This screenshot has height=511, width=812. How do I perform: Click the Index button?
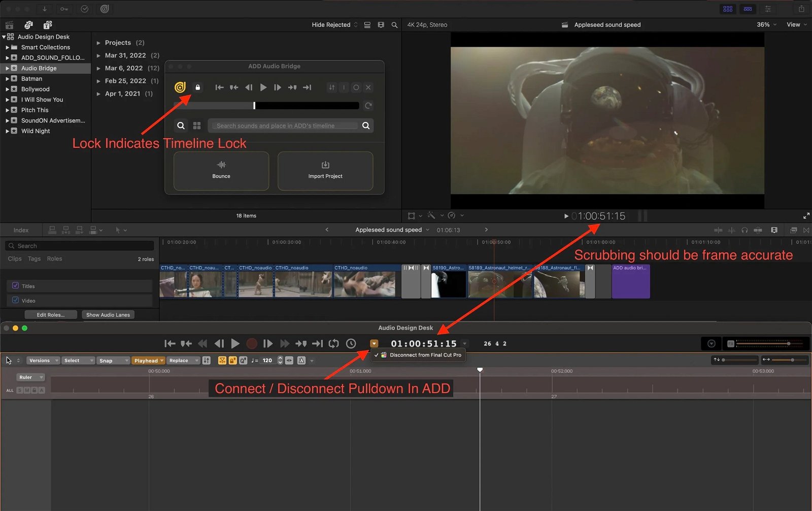click(x=21, y=230)
